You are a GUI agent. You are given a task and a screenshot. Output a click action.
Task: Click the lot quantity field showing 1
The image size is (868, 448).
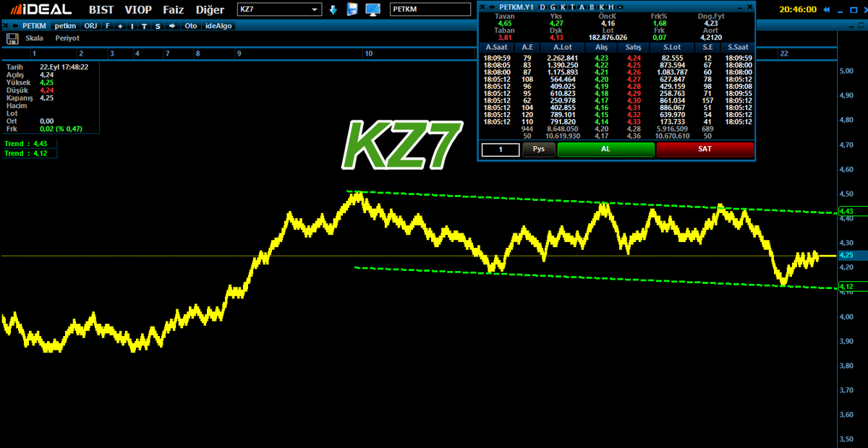pos(501,150)
